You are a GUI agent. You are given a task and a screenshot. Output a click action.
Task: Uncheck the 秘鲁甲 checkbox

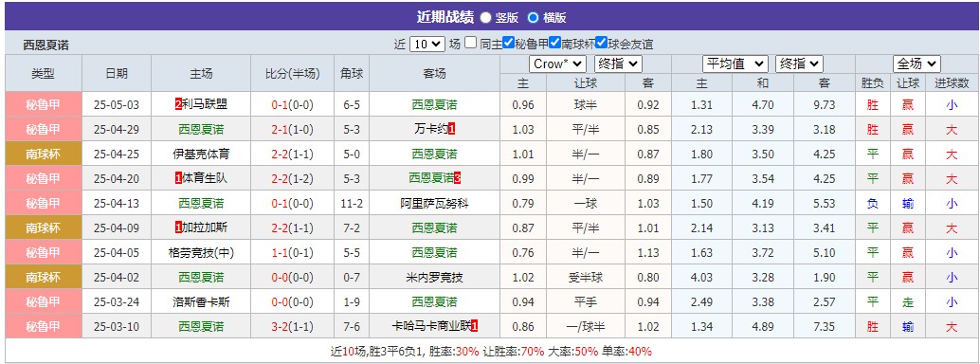[x=509, y=44]
